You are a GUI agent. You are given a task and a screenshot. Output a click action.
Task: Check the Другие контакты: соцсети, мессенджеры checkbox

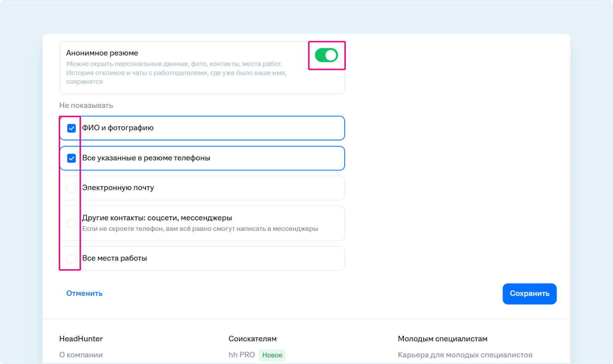(71, 223)
